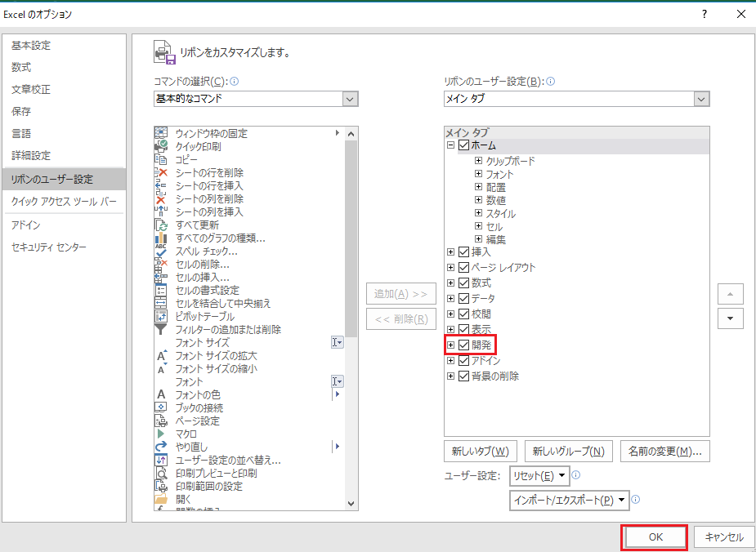Click the スペル チェック ABC icon
The width and height of the screenshot is (756, 552).
pyautogui.click(x=160, y=251)
